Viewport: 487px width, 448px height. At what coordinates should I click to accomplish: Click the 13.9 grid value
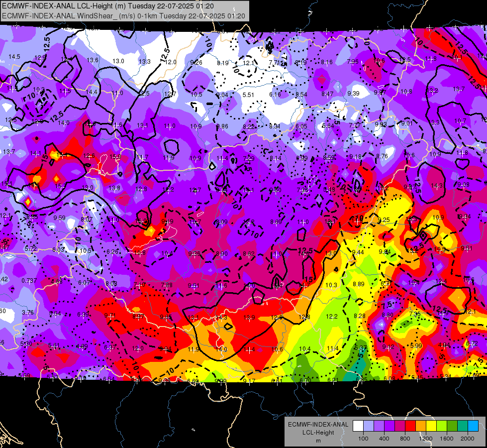pyautogui.click(x=249, y=318)
